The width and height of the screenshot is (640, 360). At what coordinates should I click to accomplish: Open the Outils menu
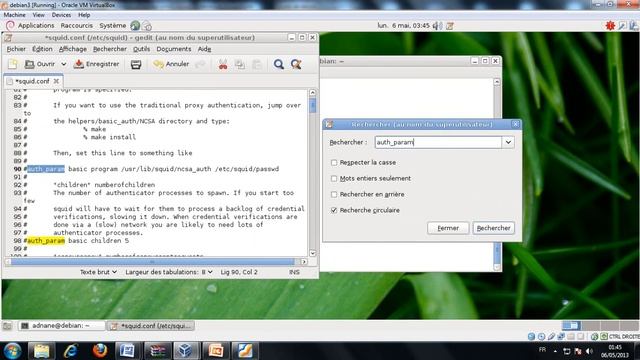coord(142,49)
